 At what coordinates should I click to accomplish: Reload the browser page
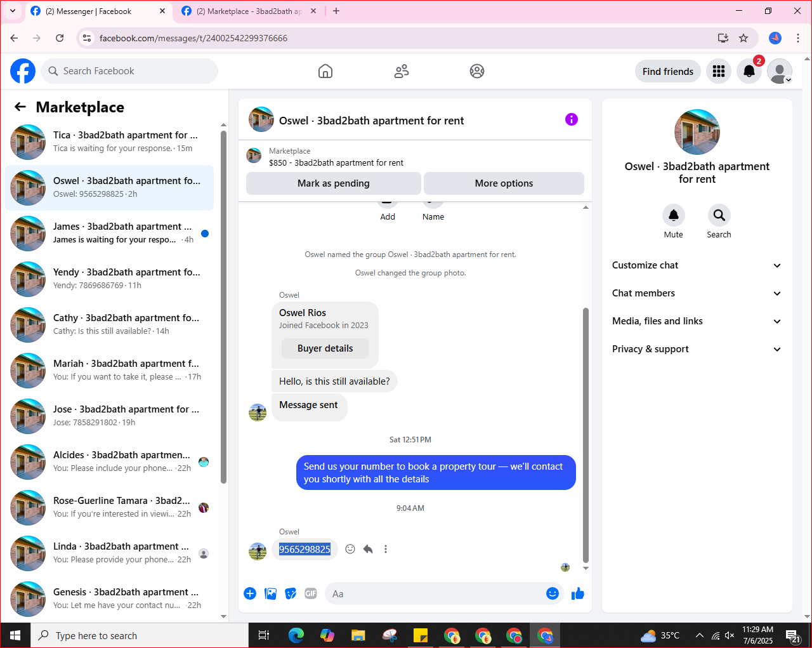[60, 38]
